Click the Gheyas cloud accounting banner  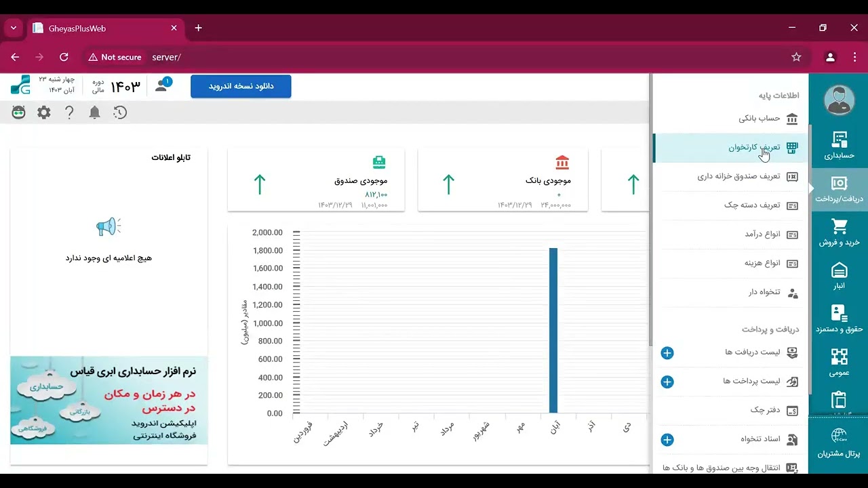pyautogui.click(x=109, y=401)
